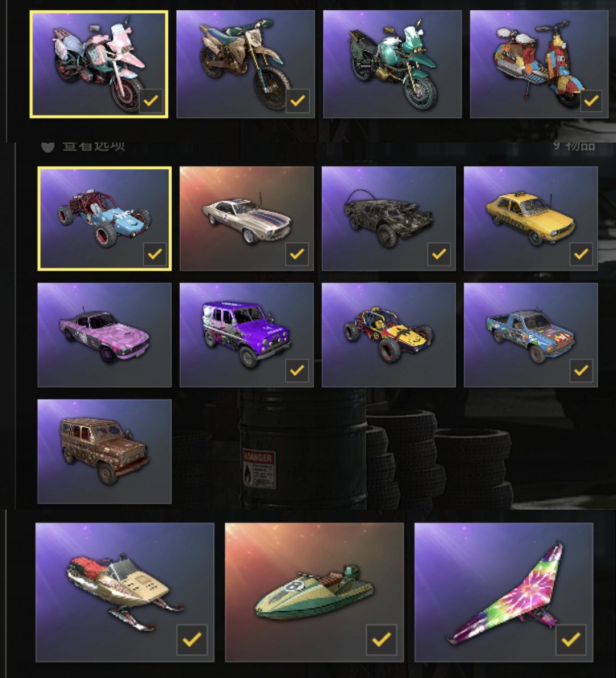Toggle the checkmark on the yellow taxi
Screen dimensions: 616x678
click(581, 254)
